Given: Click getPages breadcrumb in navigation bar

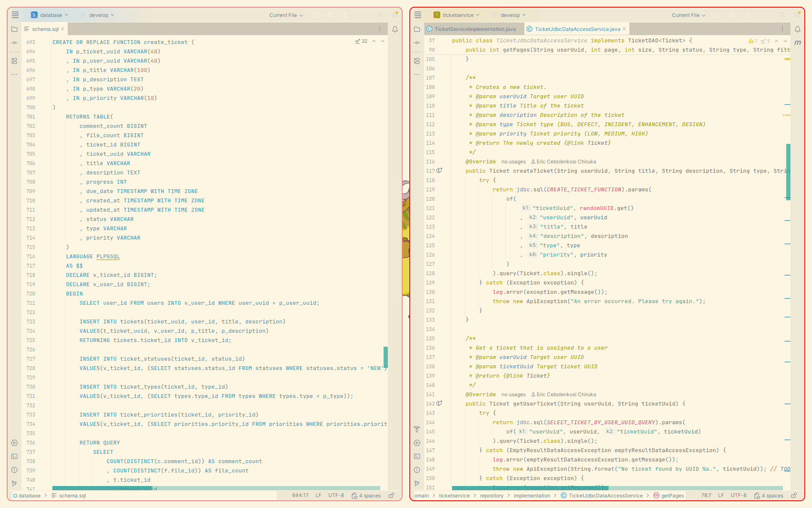Looking at the screenshot, I should [x=672, y=495].
